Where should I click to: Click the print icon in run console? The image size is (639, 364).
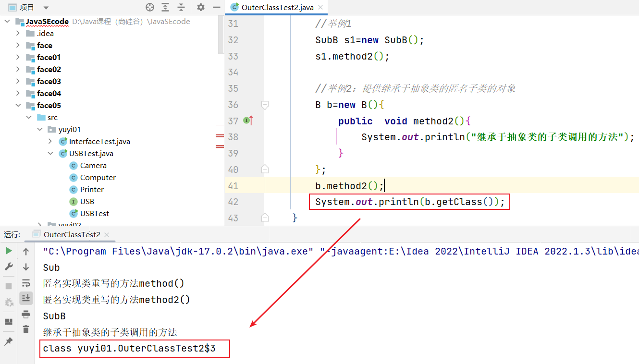(26, 314)
